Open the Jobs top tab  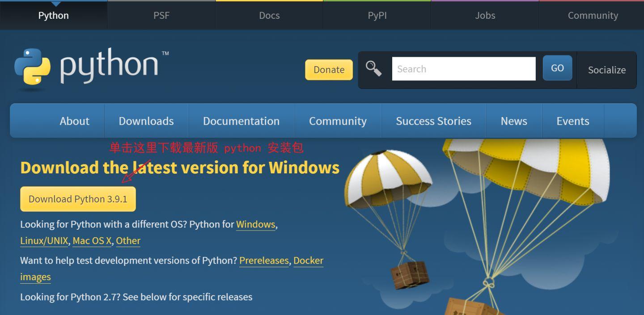(485, 15)
